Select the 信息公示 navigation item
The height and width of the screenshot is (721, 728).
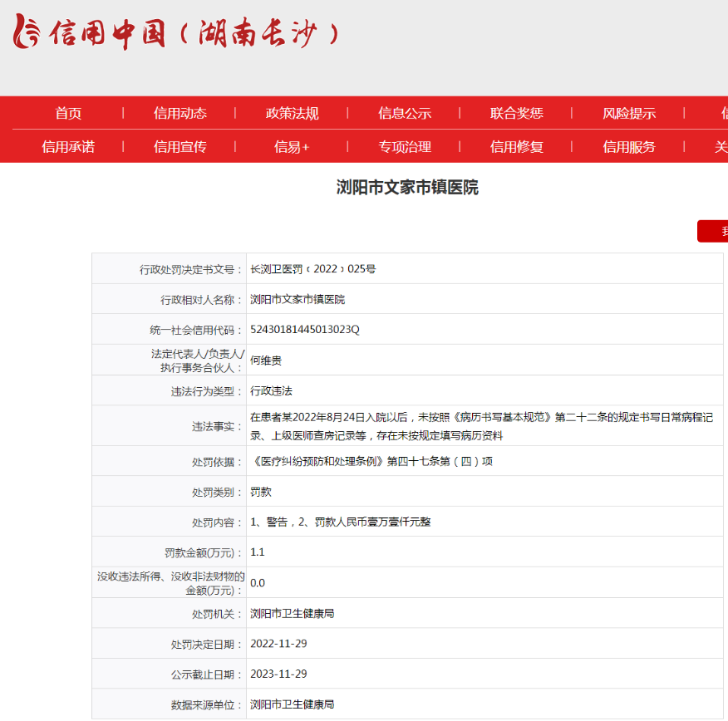405,113
